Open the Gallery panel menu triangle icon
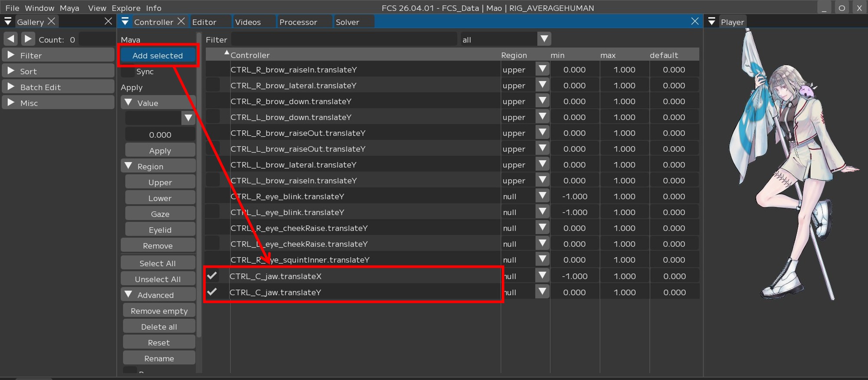 8,22
